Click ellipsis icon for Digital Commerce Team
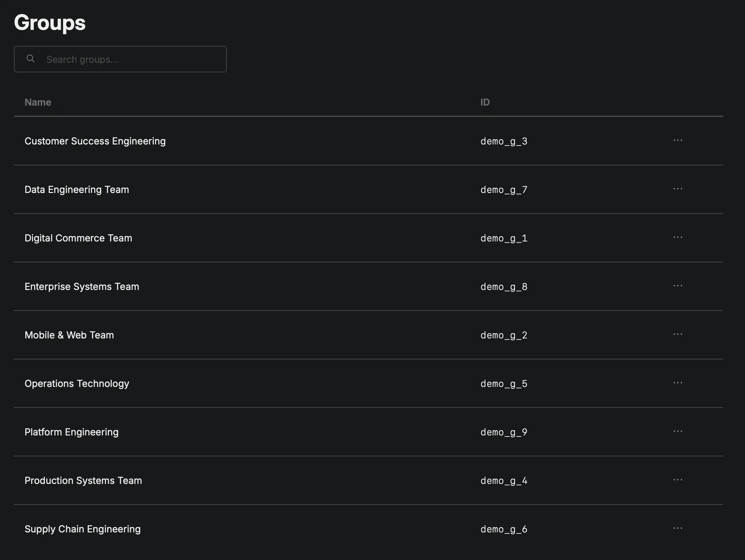 coord(678,237)
